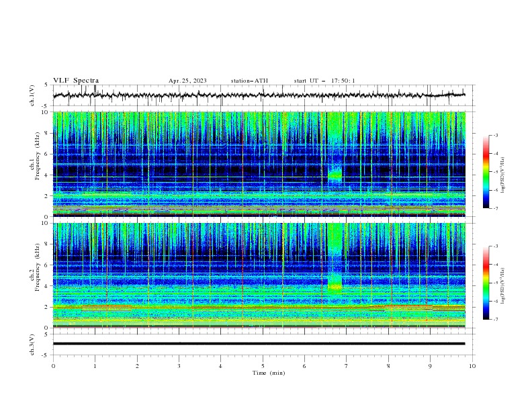Click the broadband burst in ch.1 spectrogram

335,149
